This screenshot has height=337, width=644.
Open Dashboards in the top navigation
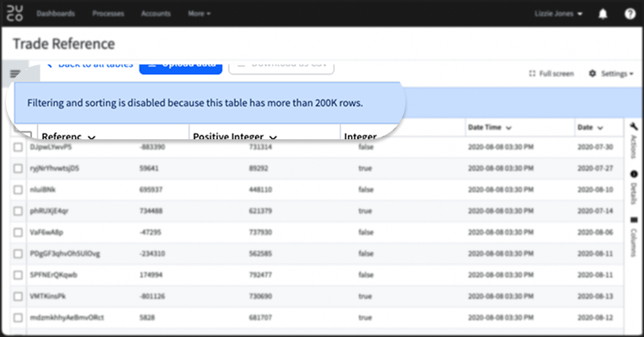[x=55, y=14]
